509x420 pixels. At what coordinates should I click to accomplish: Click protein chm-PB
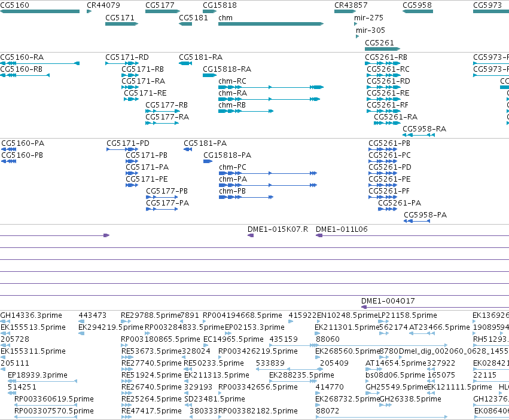point(233,191)
